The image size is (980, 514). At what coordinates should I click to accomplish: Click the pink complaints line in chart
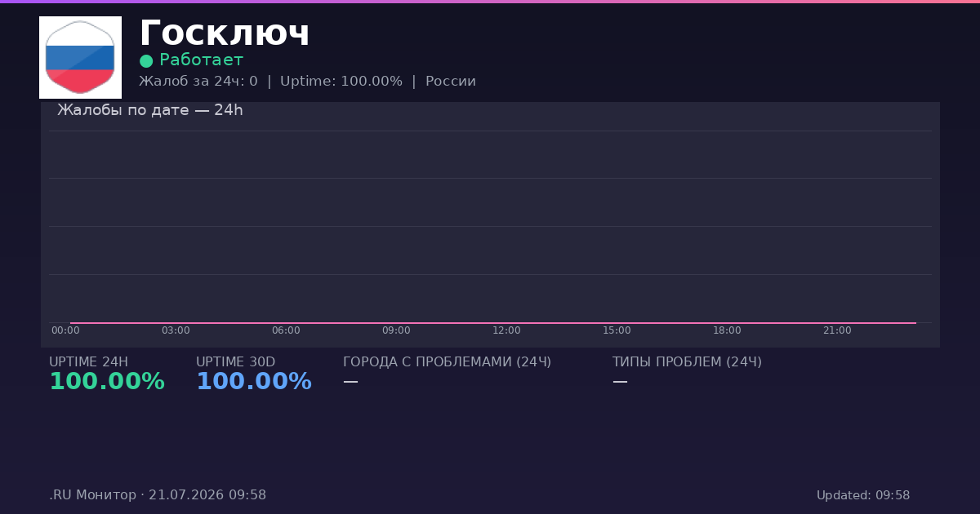pyautogui.click(x=493, y=323)
